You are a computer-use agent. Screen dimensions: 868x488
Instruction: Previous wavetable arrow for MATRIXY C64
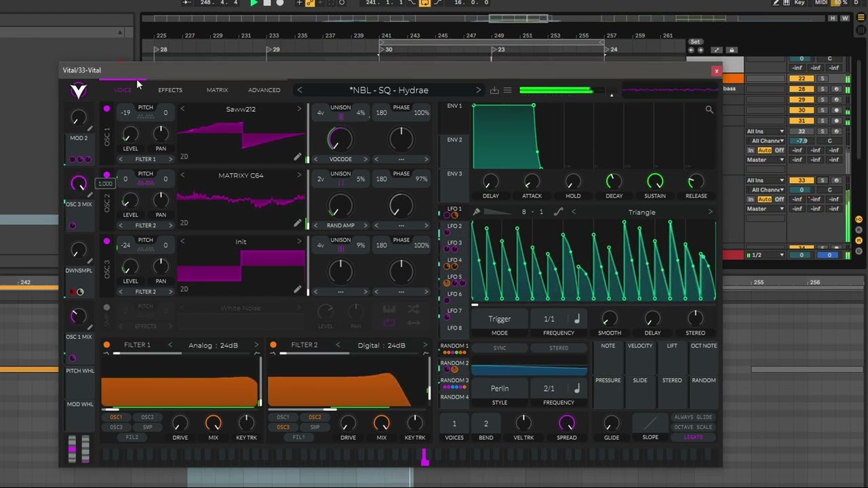pos(182,176)
